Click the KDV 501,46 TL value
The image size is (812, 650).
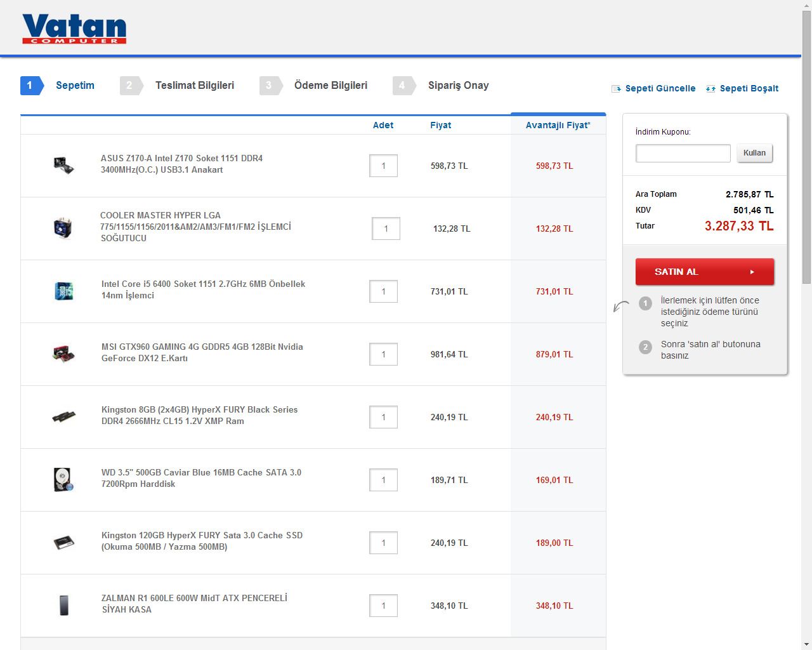tap(754, 210)
